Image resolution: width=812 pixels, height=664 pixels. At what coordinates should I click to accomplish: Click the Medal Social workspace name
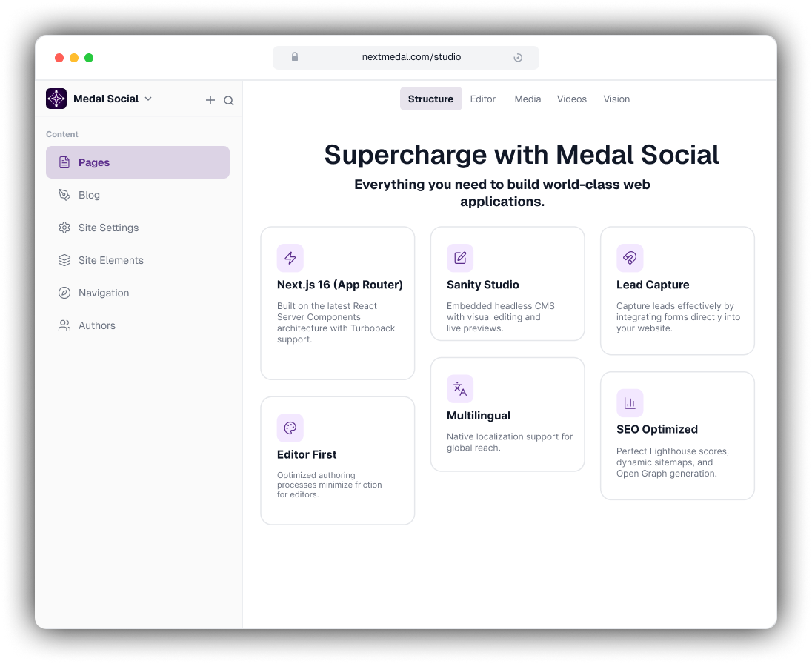(x=106, y=99)
